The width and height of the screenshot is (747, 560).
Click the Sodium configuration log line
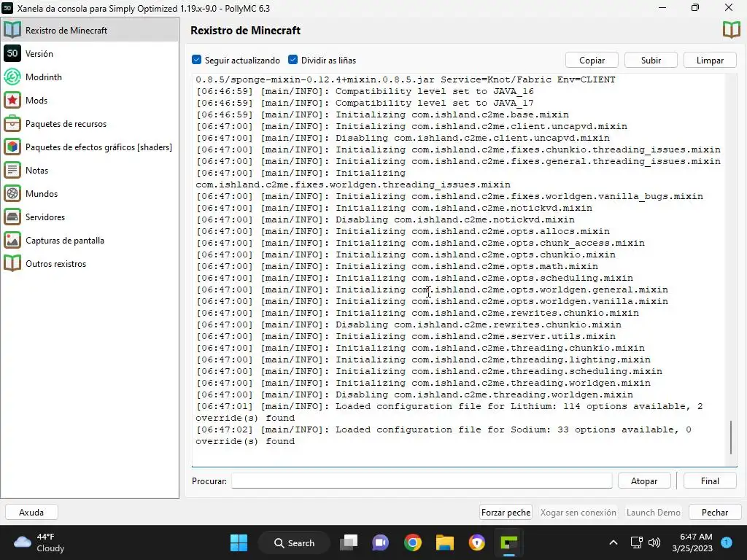pyautogui.click(x=444, y=435)
